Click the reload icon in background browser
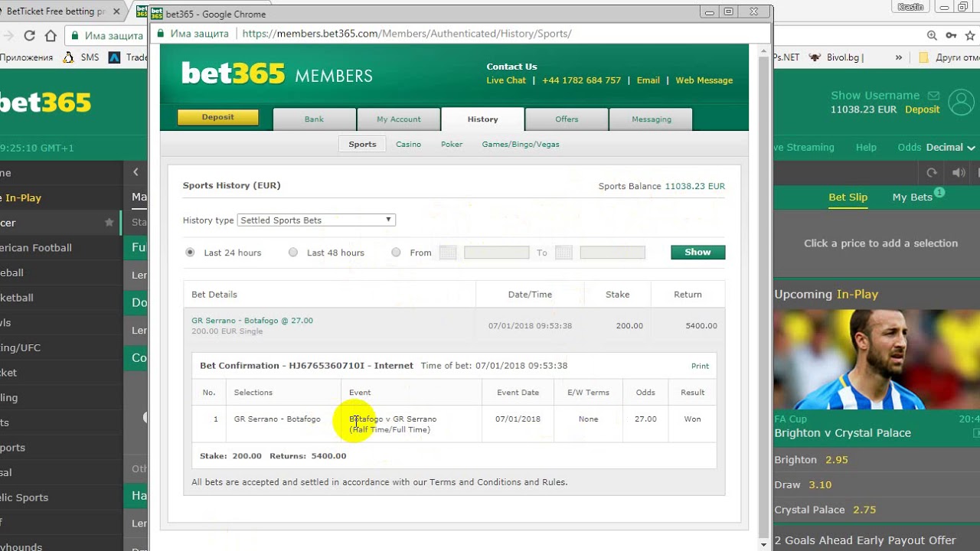 click(x=29, y=35)
